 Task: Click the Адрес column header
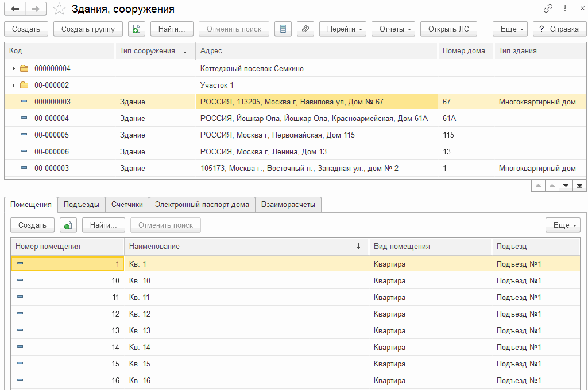tap(316, 51)
